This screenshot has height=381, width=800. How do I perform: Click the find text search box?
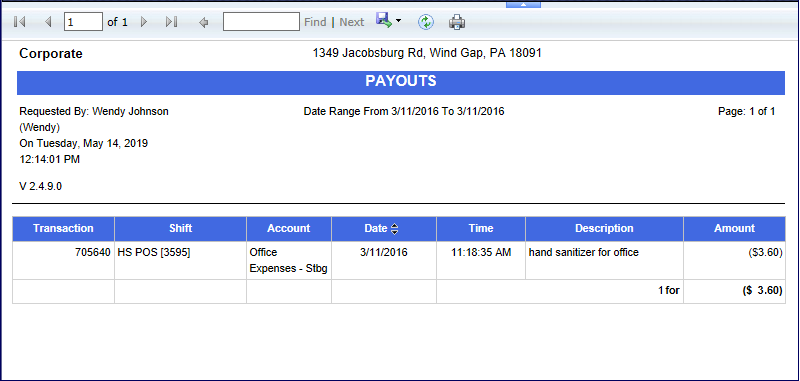tap(261, 22)
